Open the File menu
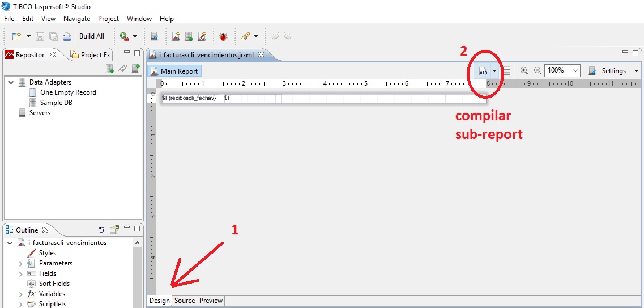Viewport: 644px width, 308px height. point(9,19)
